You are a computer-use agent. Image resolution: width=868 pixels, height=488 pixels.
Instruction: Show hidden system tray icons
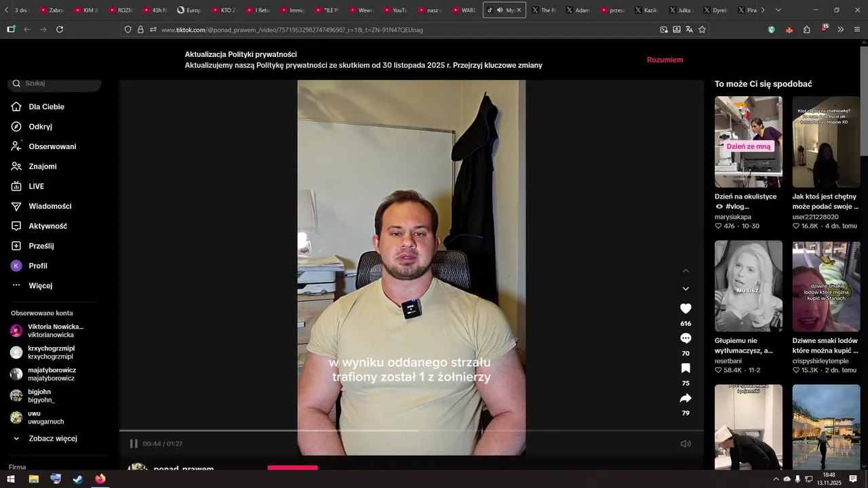coord(776,479)
